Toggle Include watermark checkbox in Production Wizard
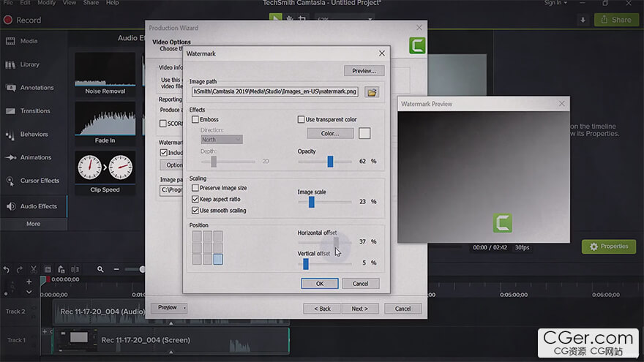Image resolution: width=644 pixels, height=362 pixels. [x=164, y=153]
